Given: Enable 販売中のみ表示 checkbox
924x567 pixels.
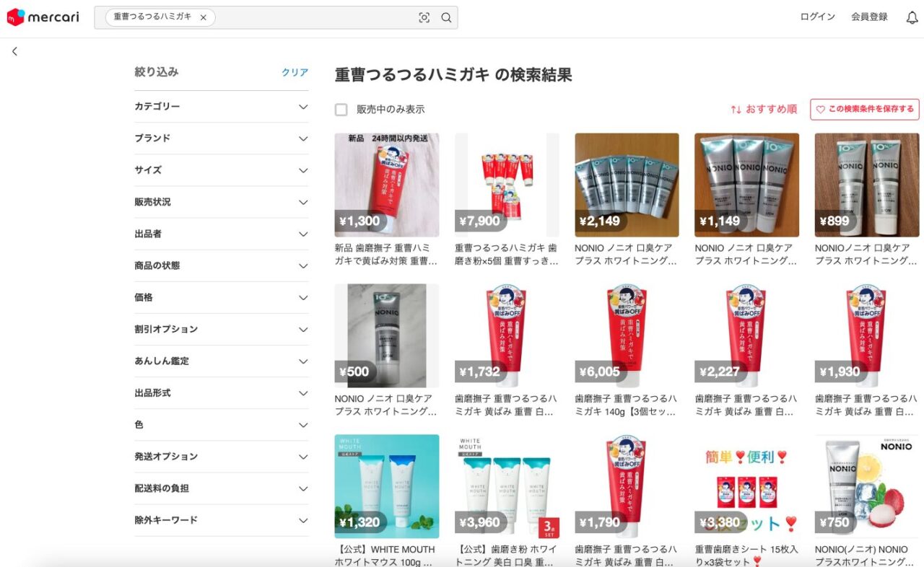Looking at the screenshot, I should pyautogui.click(x=341, y=110).
